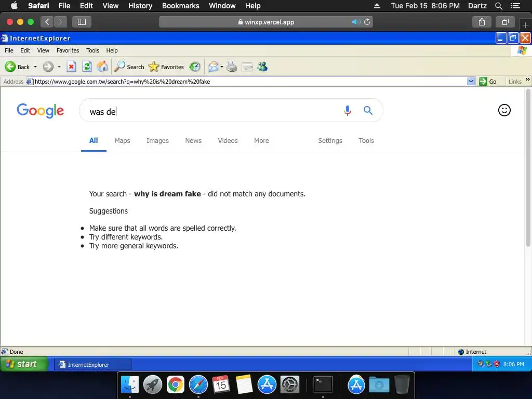Open Google Tools link

[366, 140]
